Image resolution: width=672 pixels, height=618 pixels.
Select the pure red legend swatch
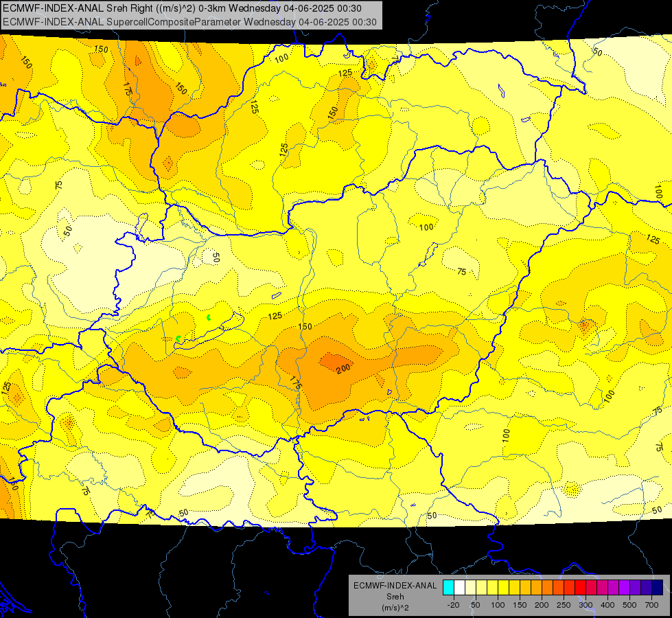581,587
